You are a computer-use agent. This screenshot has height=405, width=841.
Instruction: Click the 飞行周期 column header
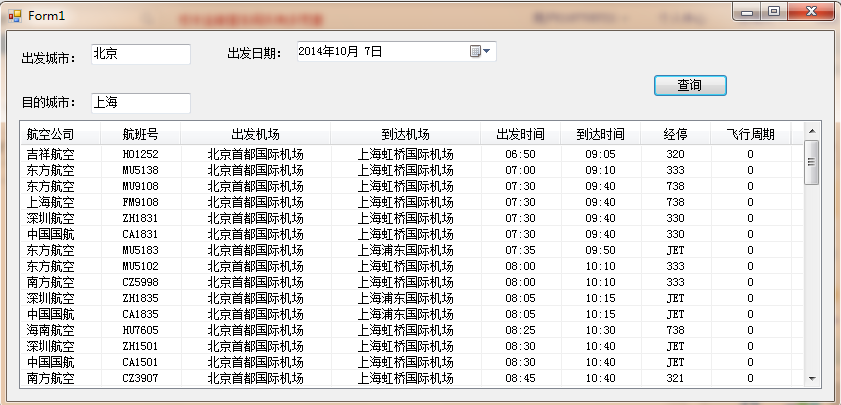(x=750, y=134)
